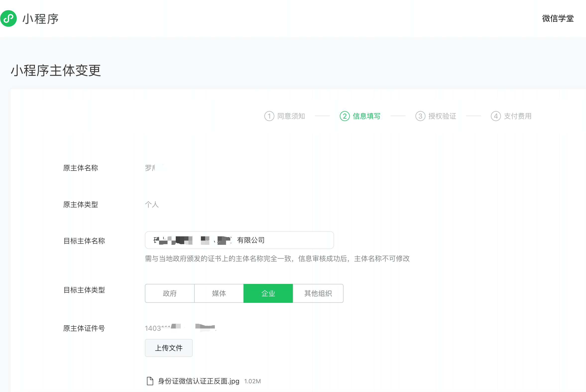586x392 pixels.
Task: Click the 小程序主体变更 page heading
Action: coord(56,70)
